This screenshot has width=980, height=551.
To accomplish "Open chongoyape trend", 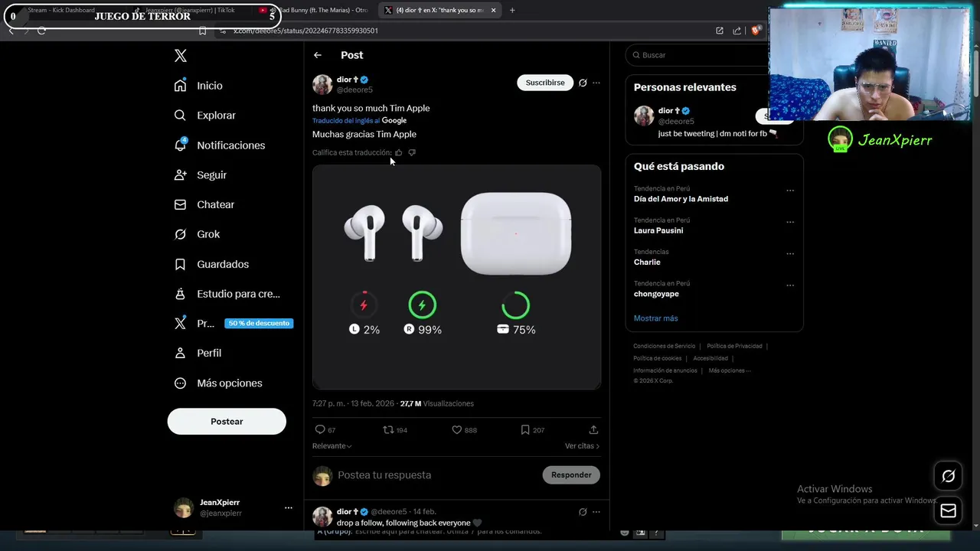I will (x=656, y=294).
